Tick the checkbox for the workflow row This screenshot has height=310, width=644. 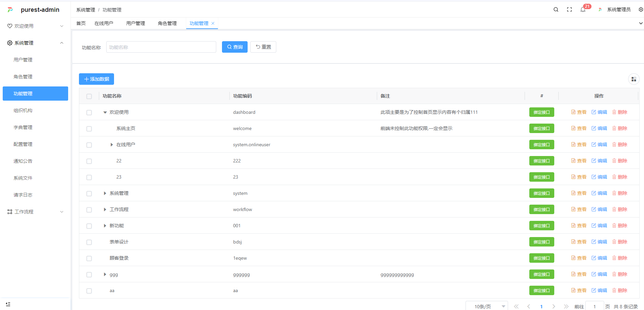(89, 210)
